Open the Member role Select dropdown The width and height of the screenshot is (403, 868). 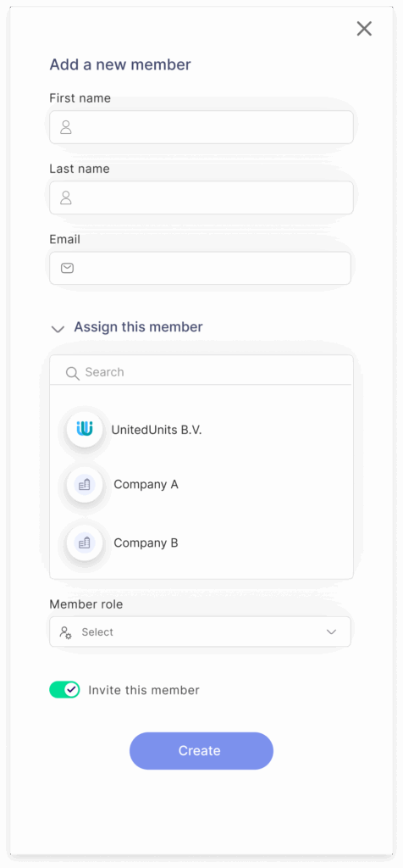[200, 632]
